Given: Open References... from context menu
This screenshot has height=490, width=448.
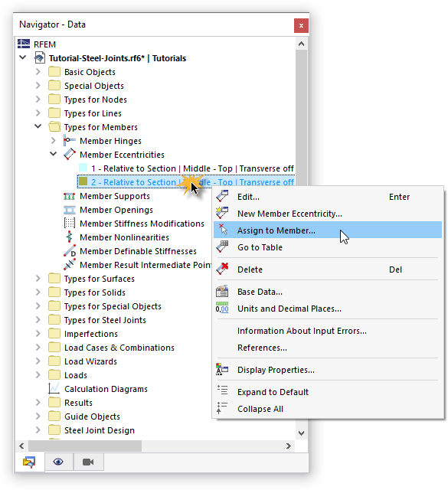Looking at the screenshot, I should 327,347.
